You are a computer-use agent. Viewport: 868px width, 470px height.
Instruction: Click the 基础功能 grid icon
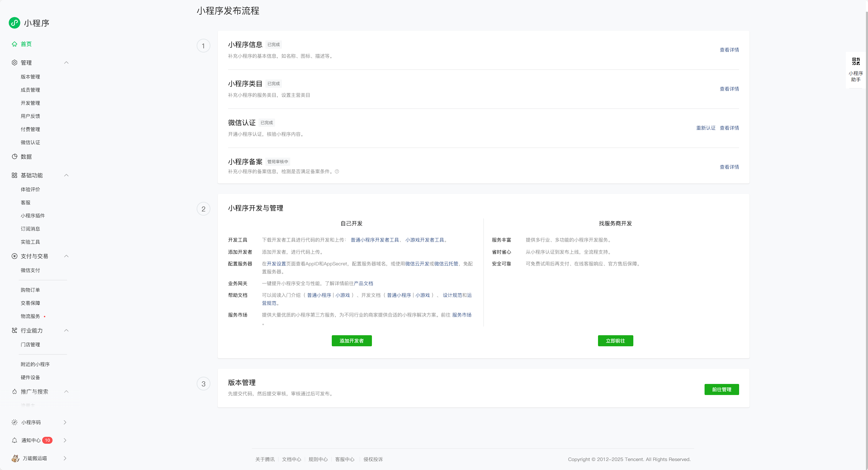pos(15,175)
